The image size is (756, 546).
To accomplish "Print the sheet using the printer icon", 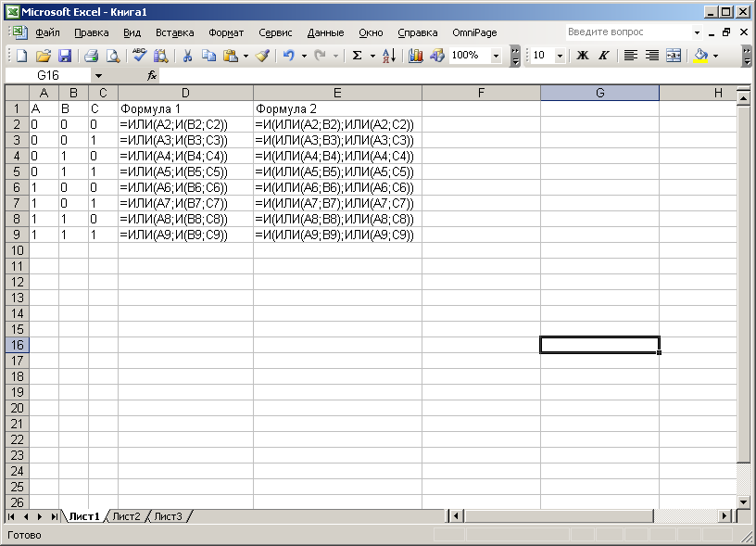I will point(91,56).
